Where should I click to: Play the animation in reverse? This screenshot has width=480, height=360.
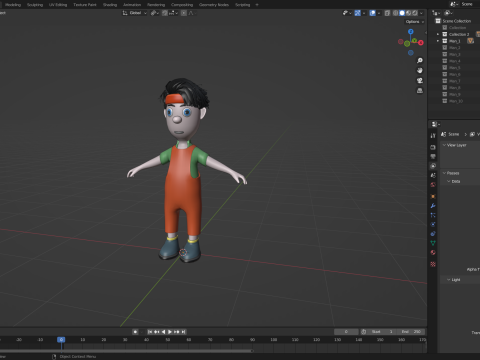pos(163,332)
